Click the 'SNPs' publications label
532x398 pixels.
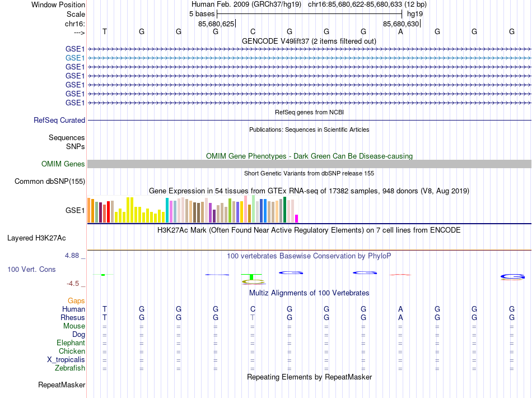(76, 146)
